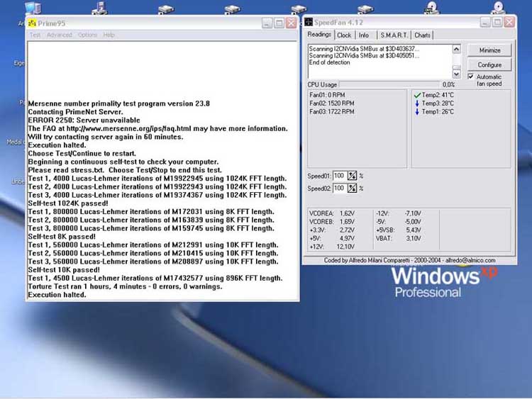The width and height of the screenshot is (532, 399).
Task: Open the Options menu in Prime95
Action: pos(87,35)
